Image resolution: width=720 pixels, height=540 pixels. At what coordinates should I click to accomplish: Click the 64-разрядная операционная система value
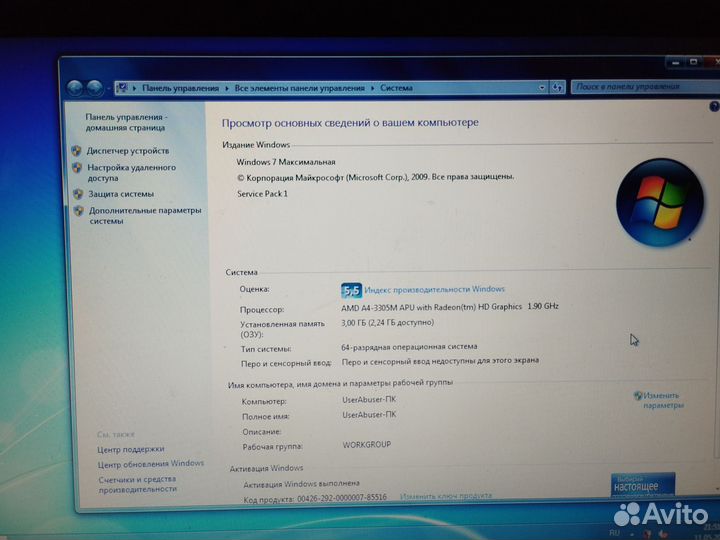(409, 347)
